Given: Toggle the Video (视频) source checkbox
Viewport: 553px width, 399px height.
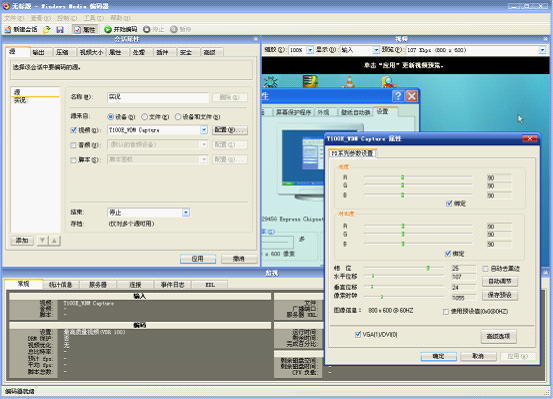Looking at the screenshot, I should pos(73,130).
